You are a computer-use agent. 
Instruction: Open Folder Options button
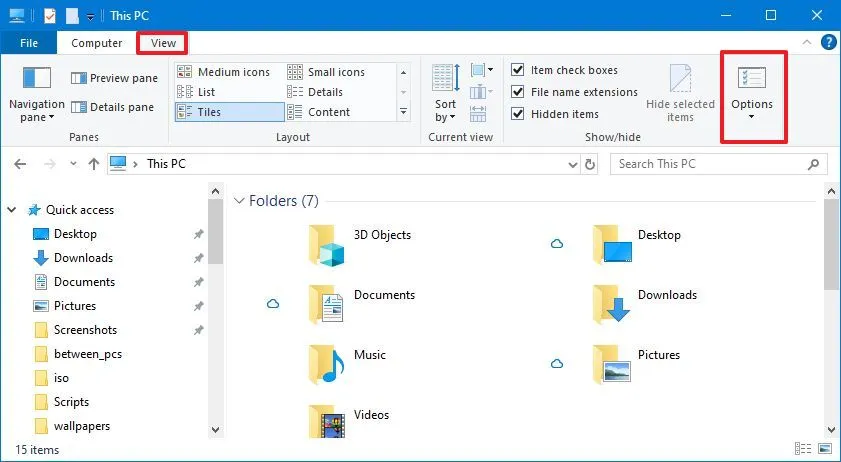pos(752,94)
